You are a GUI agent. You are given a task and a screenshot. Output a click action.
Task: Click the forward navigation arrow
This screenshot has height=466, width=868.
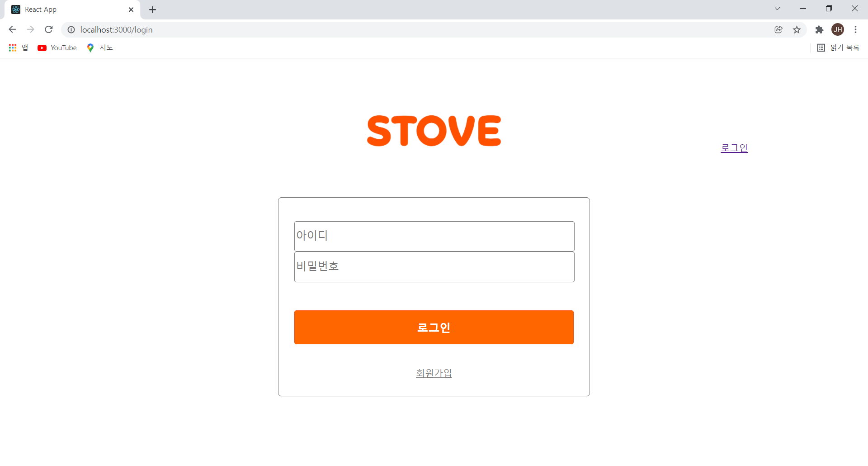[x=30, y=29]
